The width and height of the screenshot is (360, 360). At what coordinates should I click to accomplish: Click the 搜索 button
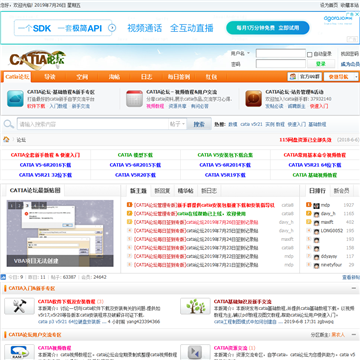(x=199, y=124)
